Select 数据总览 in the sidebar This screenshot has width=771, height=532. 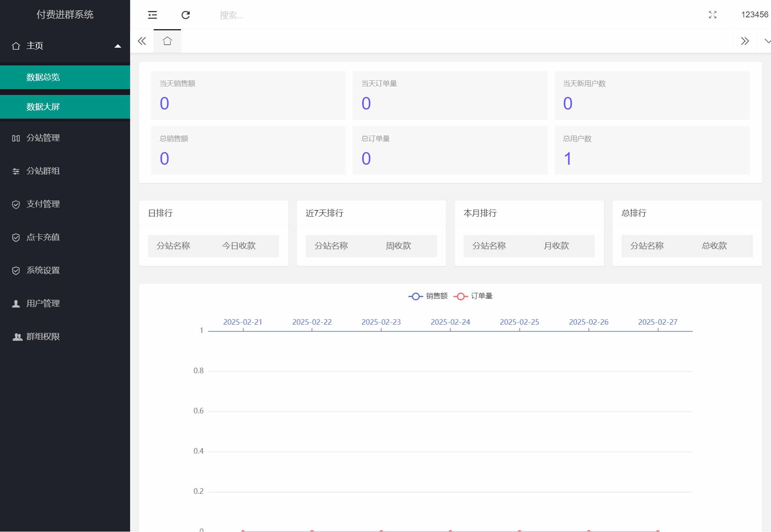click(43, 77)
